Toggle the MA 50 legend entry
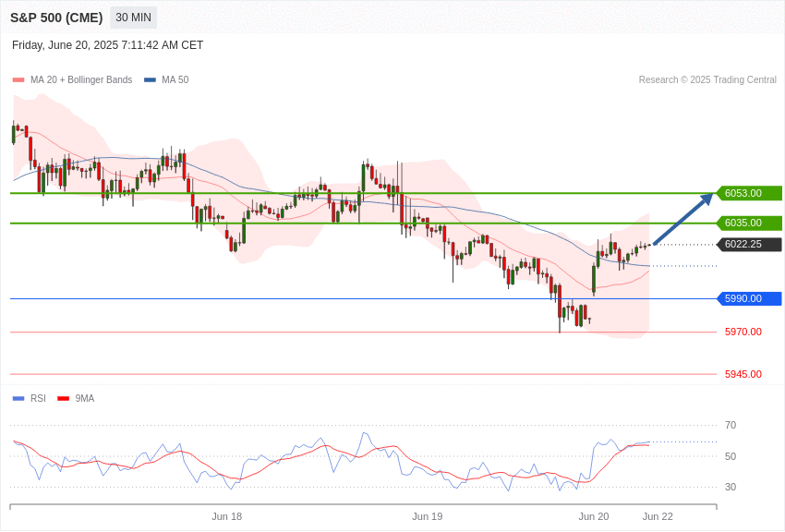 167,79
